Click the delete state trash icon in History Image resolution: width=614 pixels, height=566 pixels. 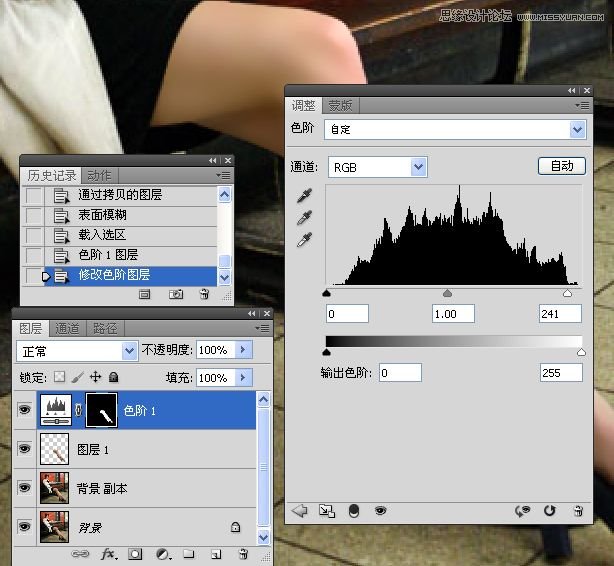point(204,294)
